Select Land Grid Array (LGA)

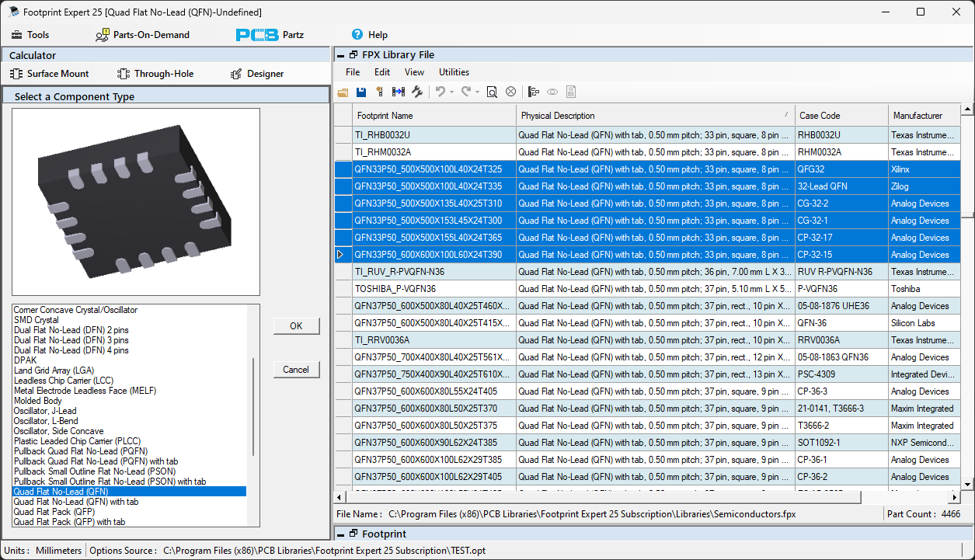(52, 370)
